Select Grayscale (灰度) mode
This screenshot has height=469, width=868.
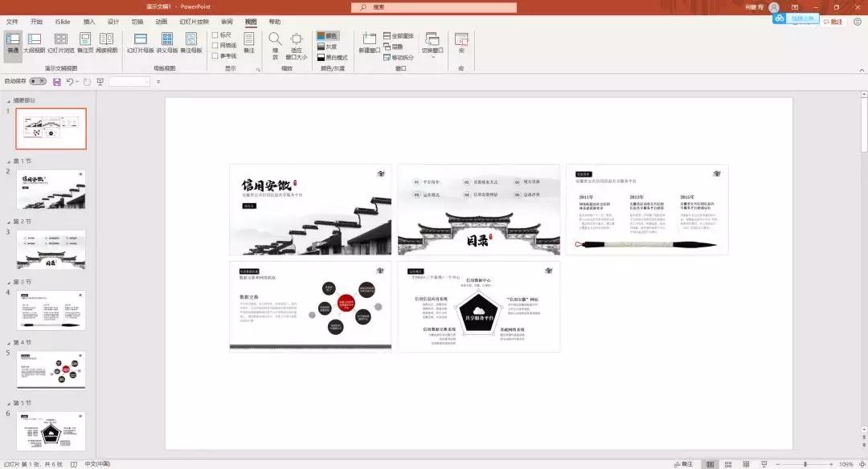tap(327, 47)
